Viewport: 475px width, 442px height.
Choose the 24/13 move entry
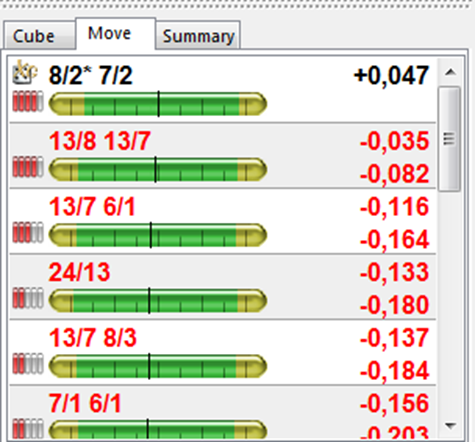point(223,287)
